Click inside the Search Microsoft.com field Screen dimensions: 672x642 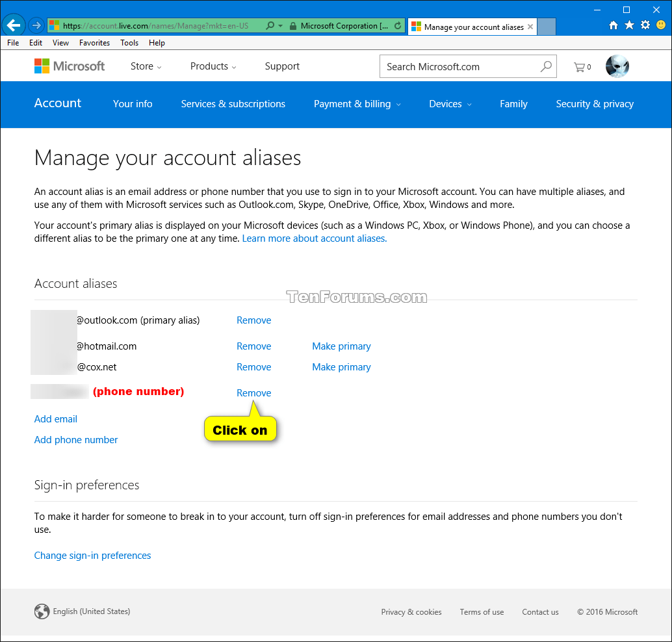tap(455, 66)
